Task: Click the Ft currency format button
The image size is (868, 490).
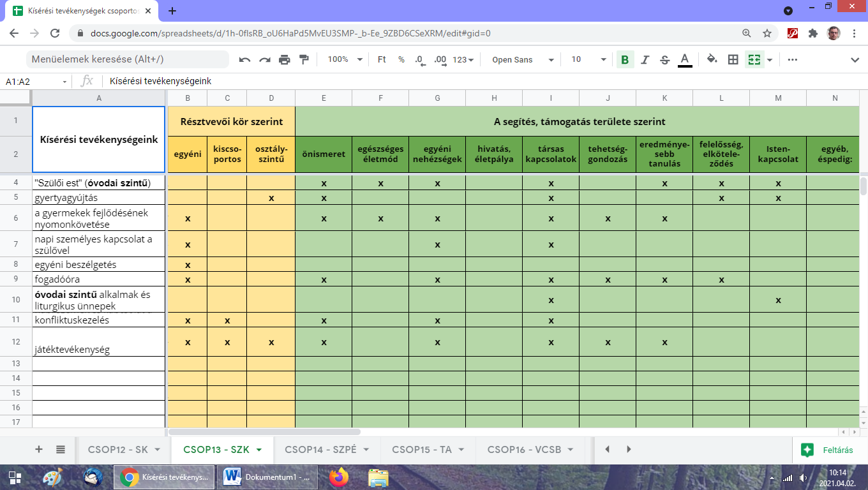Action: [x=382, y=59]
